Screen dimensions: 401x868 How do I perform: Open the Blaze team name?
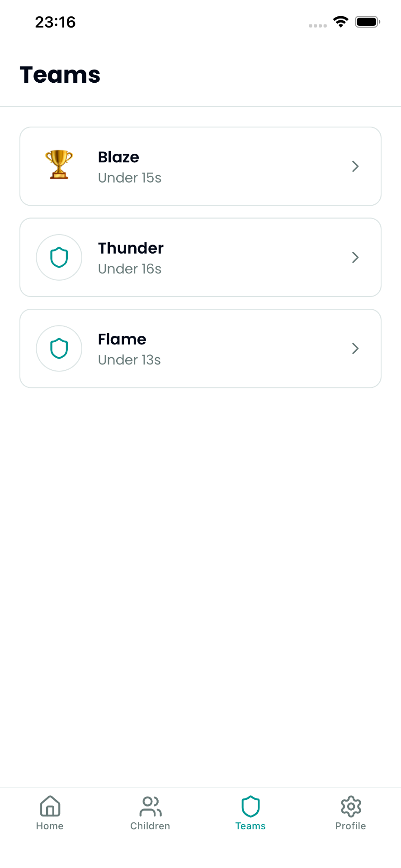click(118, 157)
